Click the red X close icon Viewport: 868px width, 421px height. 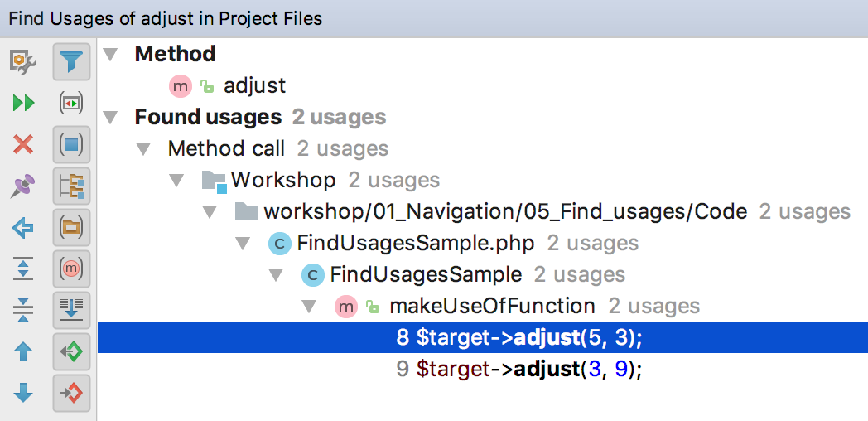23,145
